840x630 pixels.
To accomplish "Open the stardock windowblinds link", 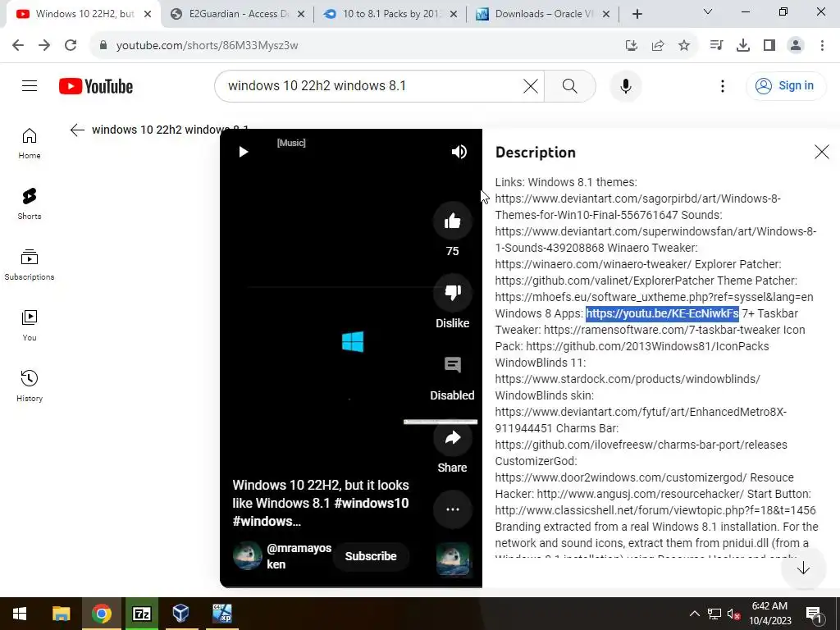I will click(628, 379).
